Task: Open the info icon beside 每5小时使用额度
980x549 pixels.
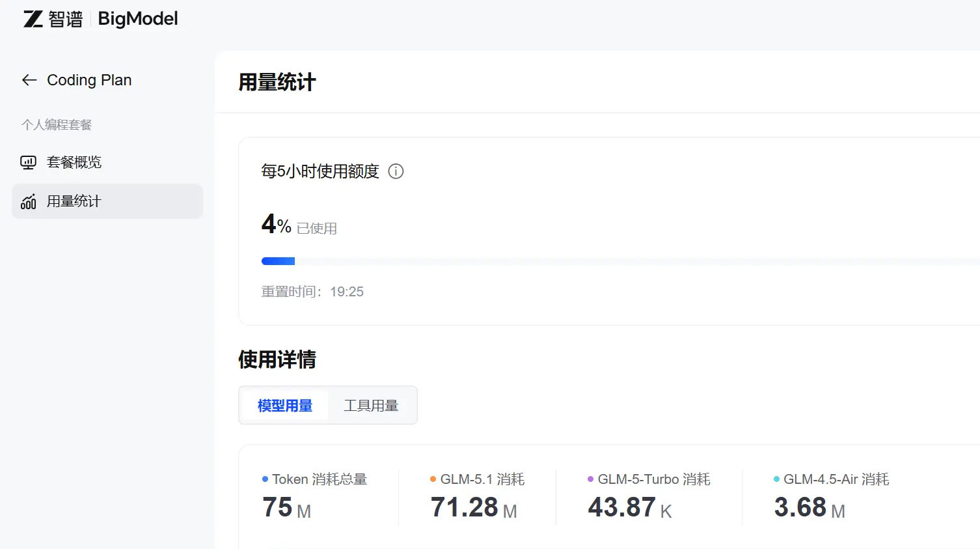Action: point(396,171)
